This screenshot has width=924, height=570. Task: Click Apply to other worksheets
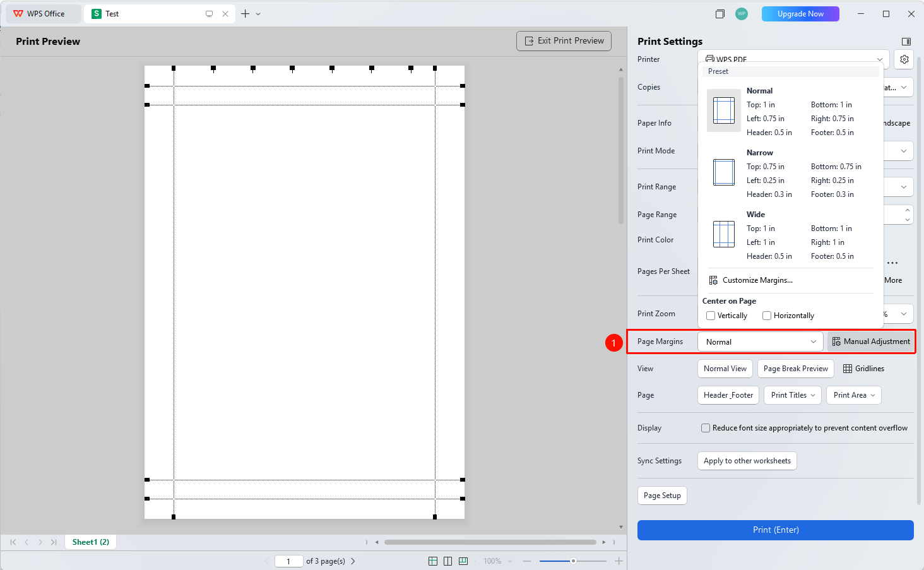747,461
